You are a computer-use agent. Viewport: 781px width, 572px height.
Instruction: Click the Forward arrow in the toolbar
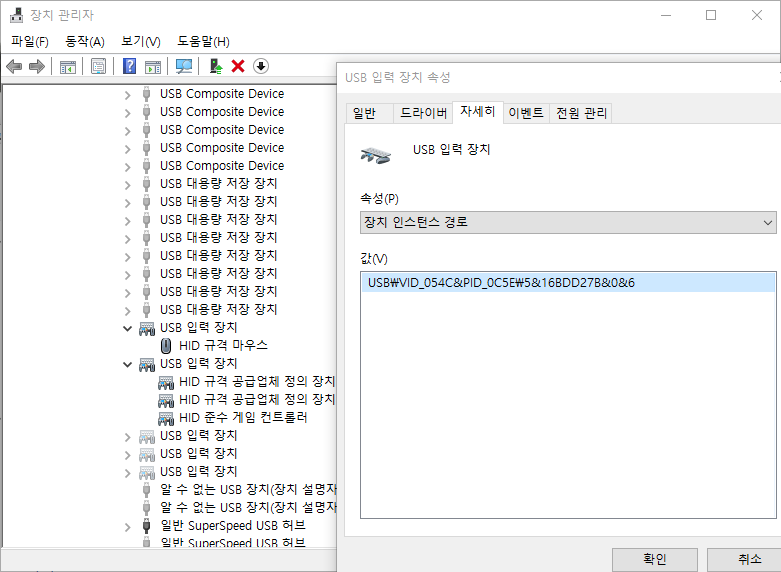37,66
